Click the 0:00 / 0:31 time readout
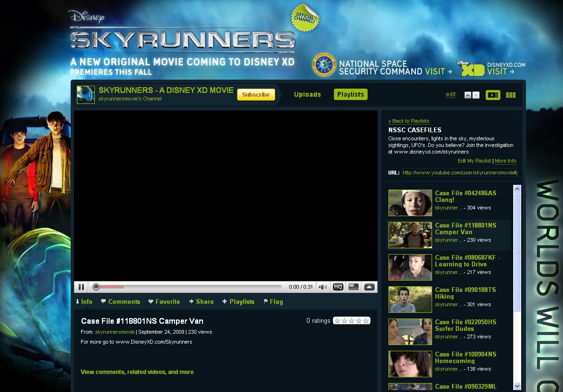This screenshot has width=563, height=392. 301,287
